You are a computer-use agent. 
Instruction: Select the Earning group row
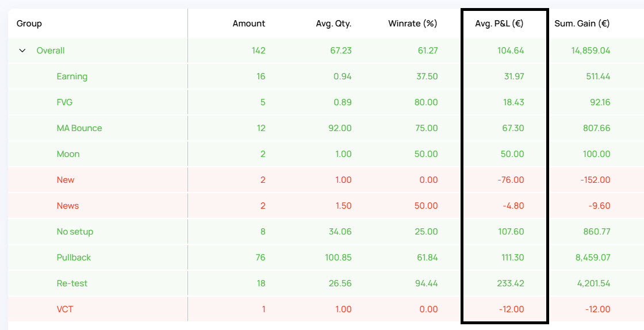pos(326,76)
